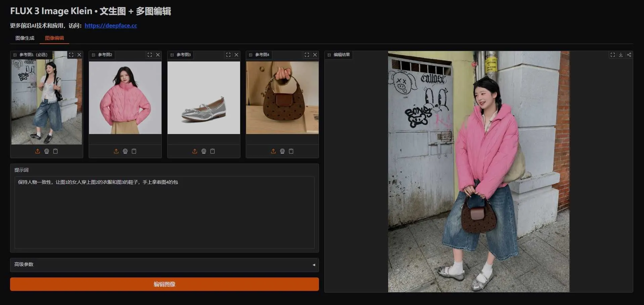The height and width of the screenshot is (305, 644).
Task: Paste from clipboard into 参考图2
Action: (x=134, y=151)
